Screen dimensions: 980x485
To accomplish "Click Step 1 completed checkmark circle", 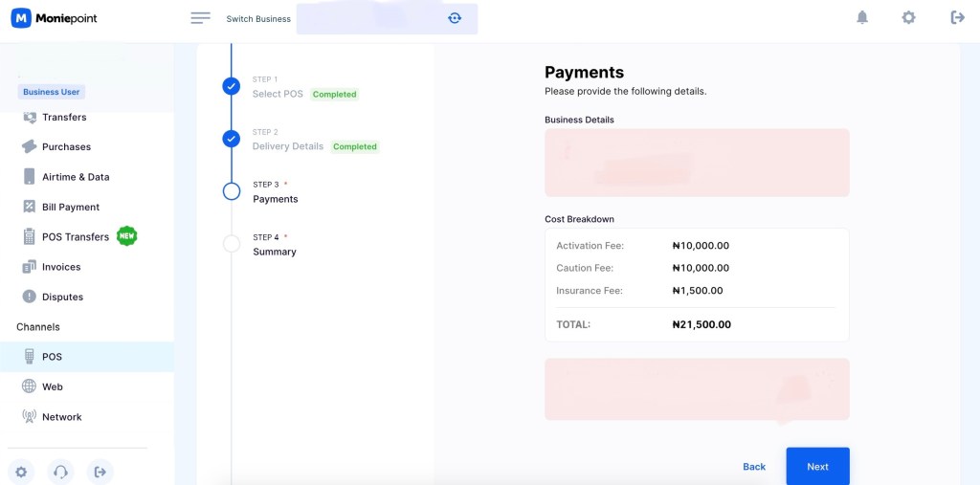I will point(232,86).
